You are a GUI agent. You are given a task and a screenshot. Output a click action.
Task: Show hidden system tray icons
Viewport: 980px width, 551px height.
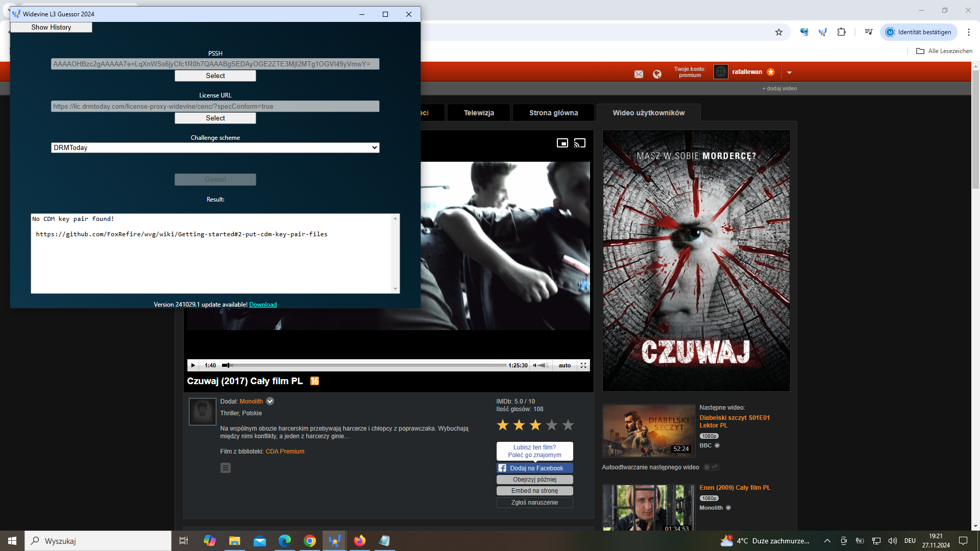coord(827,541)
